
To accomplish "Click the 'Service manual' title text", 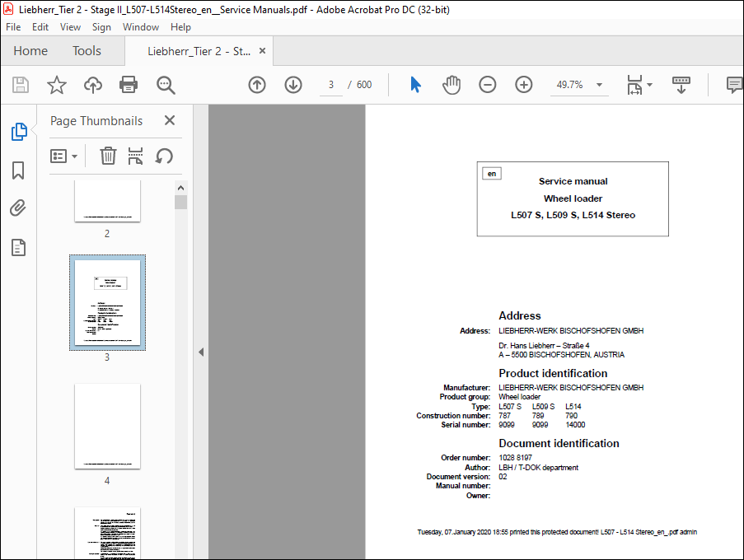I will pyautogui.click(x=573, y=181).
